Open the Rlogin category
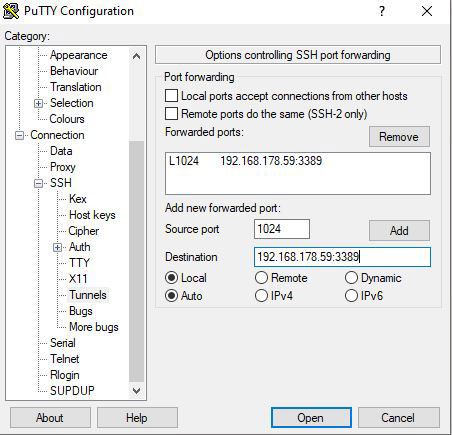452x435 pixels. click(65, 375)
